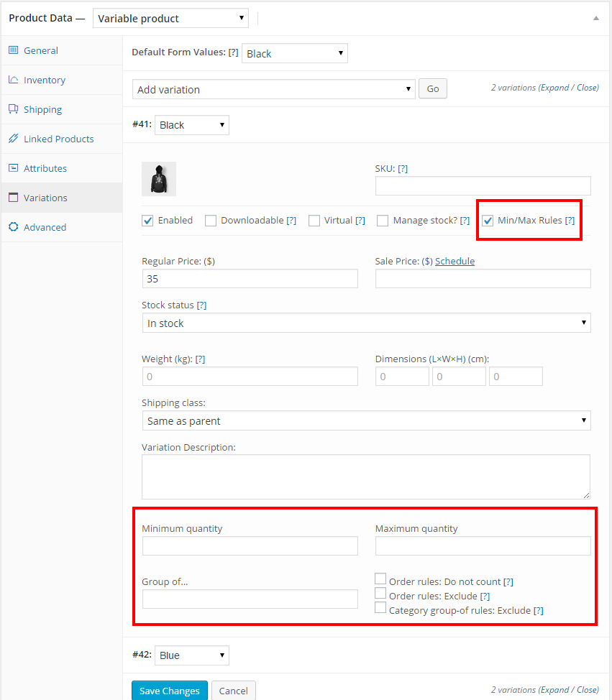Focus the Minimum quantity field

coord(250,546)
